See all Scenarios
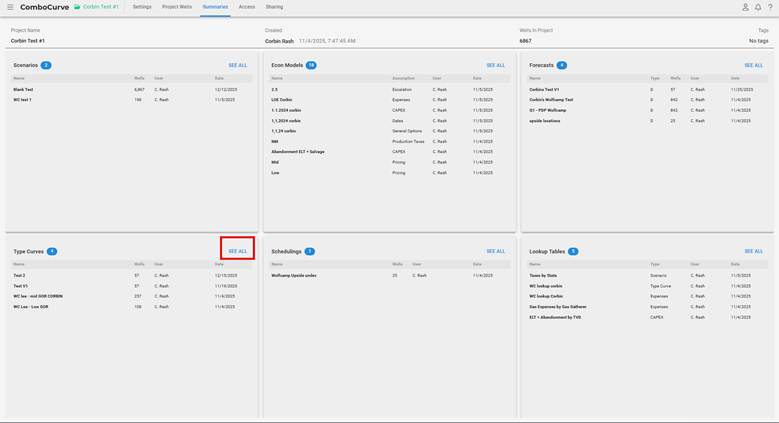This screenshot has width=779, height=423. [237, 65]
